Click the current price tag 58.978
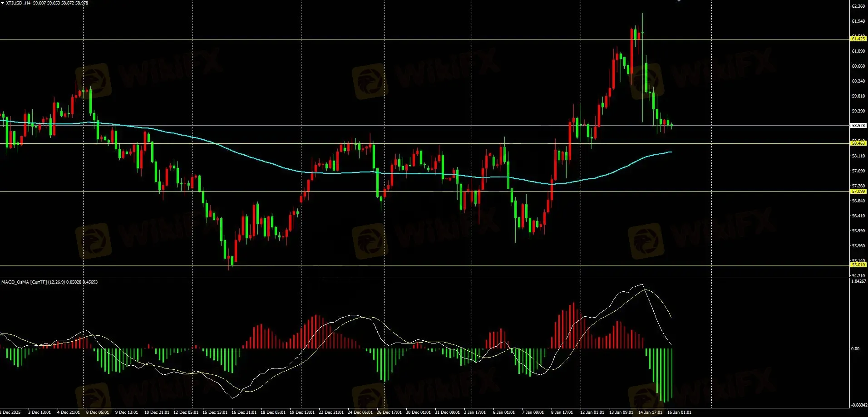Viewport: 868px width, 417px height. point(858,126)
